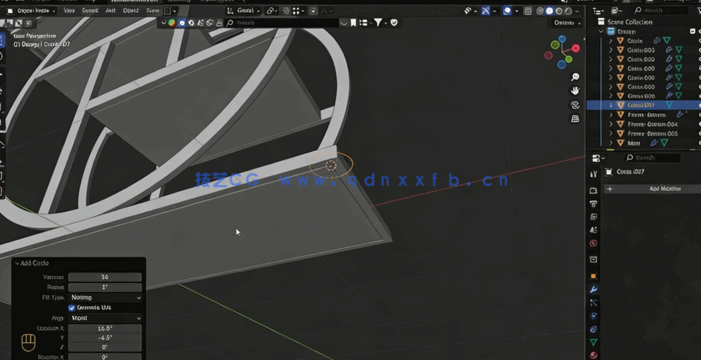Select the outliner object ending in .005
The height and width of the screenshot is (360, 701).
(x=653, y=133)
